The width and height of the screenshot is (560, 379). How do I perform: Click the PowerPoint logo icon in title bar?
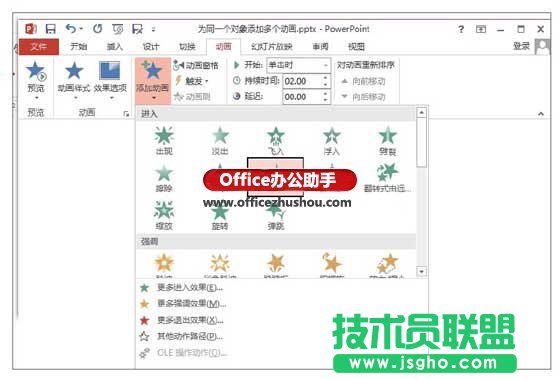[31, 29]
